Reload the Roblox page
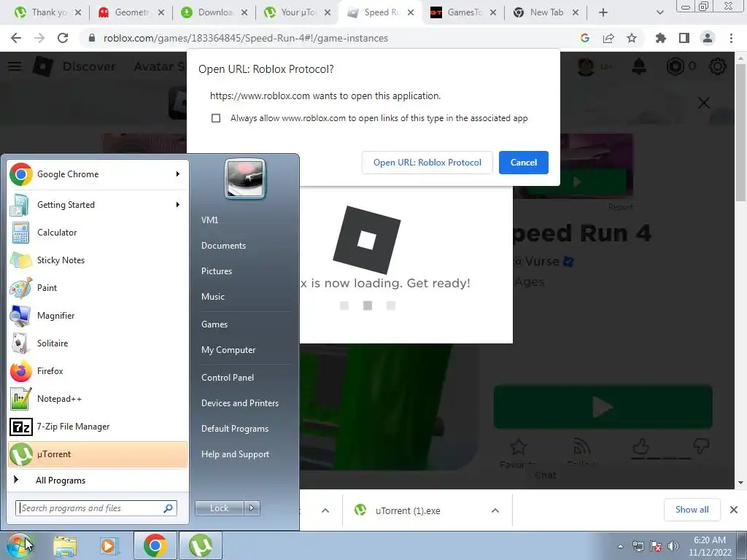The height and width of the screenshot is (560, 747). [x=63, y=38]
